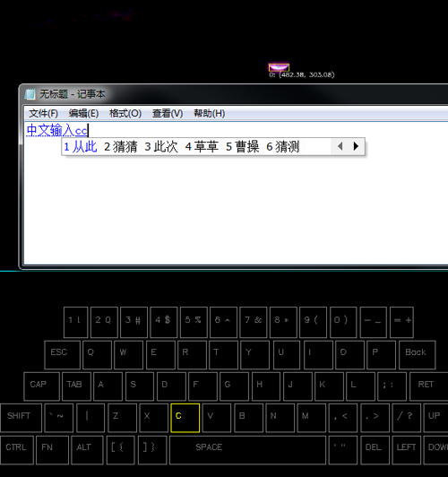The width and height of the screenshot is (448, 477).
Task: Open the 编辑(E) menu
Action: [83, 114]
